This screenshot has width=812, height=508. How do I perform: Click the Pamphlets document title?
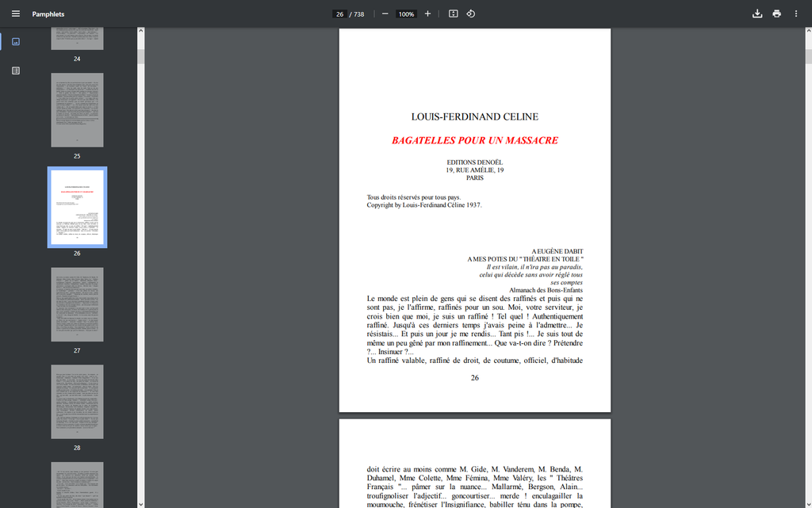point(48,14)
